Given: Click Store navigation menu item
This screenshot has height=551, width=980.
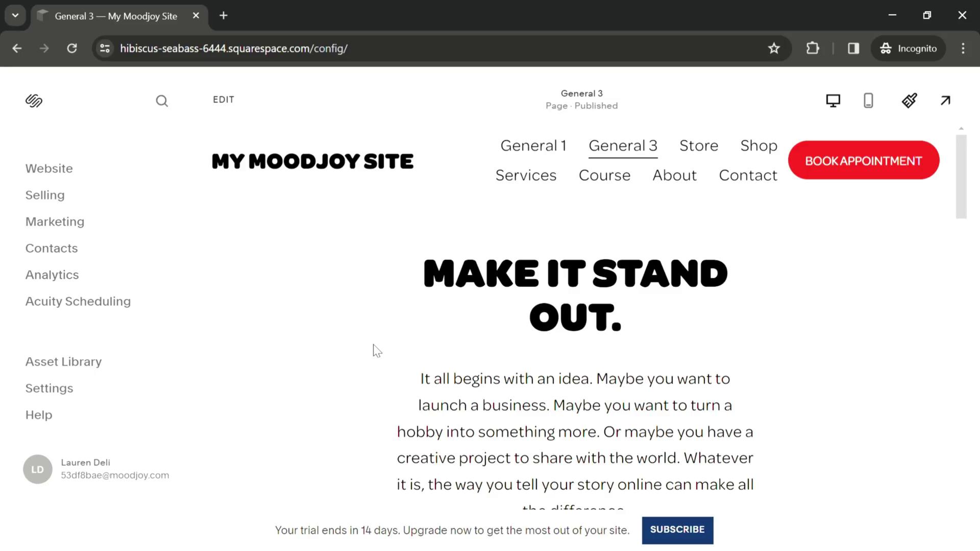Looking at the screenshot, I should coord(699,145).
